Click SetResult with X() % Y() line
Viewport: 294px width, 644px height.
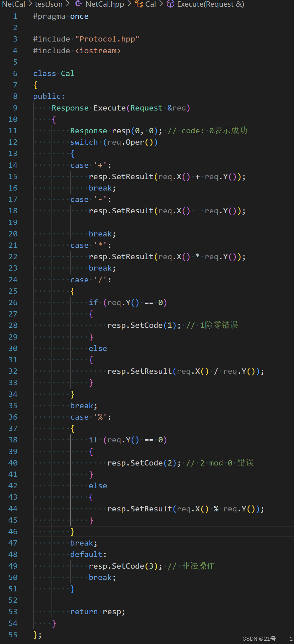point(186,509)
